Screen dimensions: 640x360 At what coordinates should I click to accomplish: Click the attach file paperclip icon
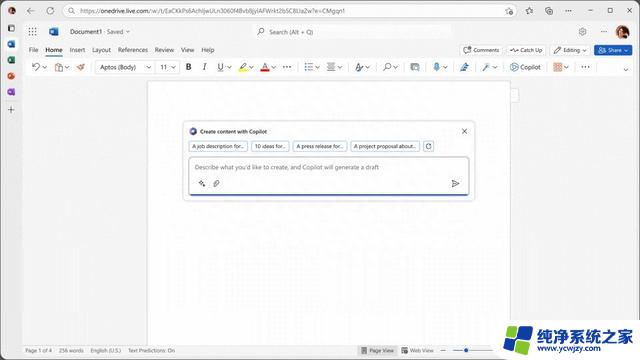[x=216, y=184]
